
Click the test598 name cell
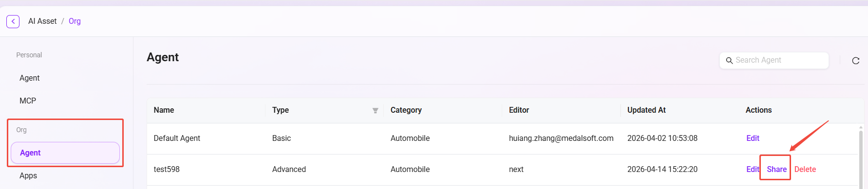pos(167,169)
